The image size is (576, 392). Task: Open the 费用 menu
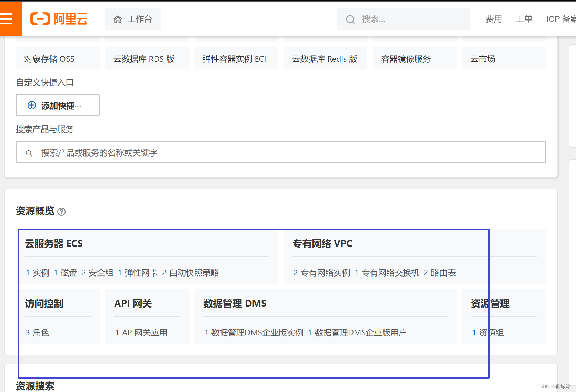tap(494, 19)
